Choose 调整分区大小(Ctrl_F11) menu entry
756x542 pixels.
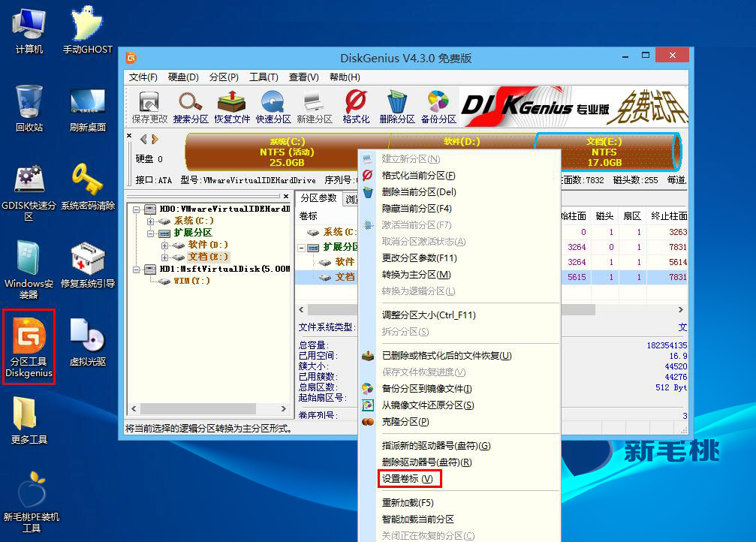(x=459, y=315)
